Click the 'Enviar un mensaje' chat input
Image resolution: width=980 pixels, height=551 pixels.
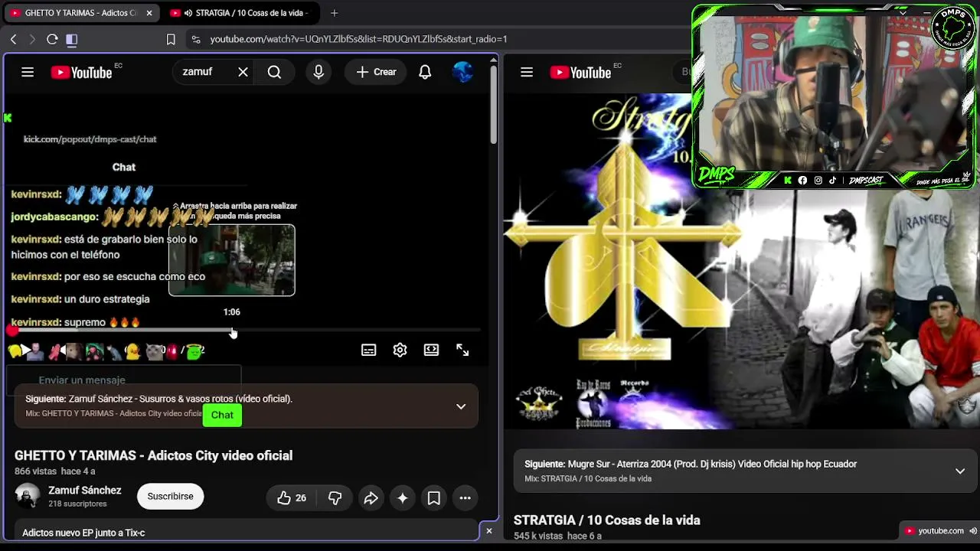point(124,380)
